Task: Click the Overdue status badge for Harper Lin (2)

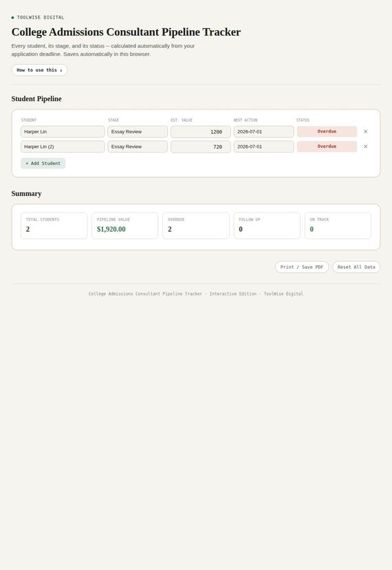Action: 327,146
